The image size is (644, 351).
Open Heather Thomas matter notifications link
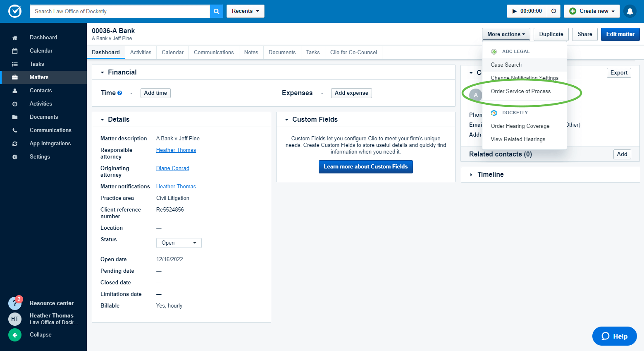pyautogui.click(x=176, y=187)
